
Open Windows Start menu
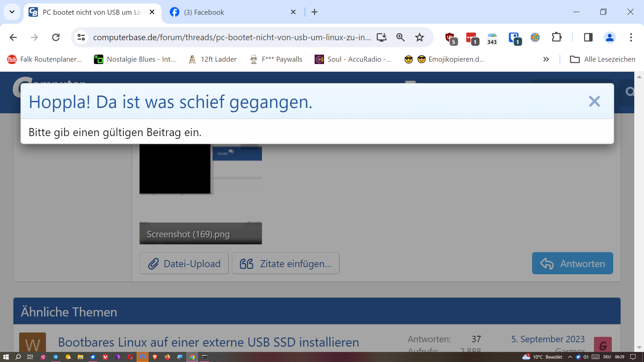[6, 357]
